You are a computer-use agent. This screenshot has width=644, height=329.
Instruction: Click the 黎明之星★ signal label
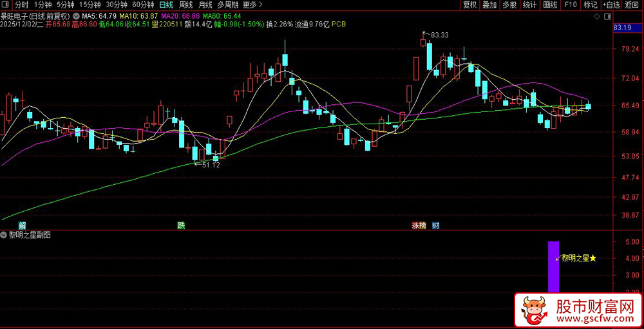[x=579, y=258]
